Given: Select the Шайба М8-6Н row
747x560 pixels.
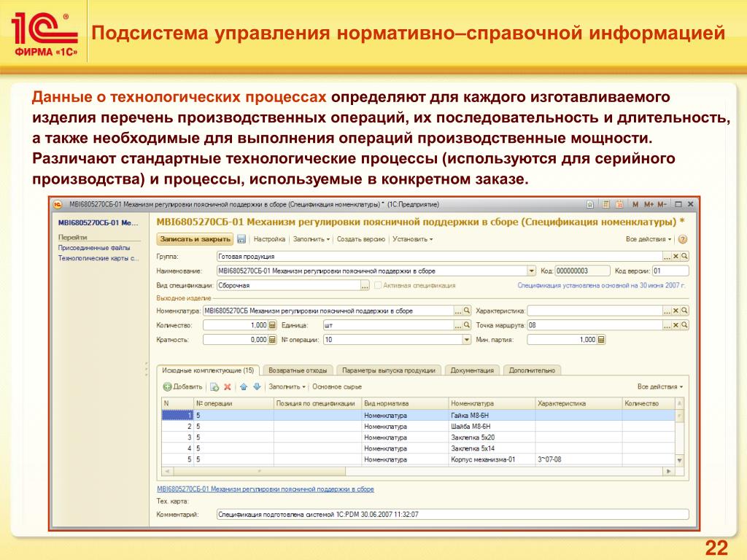Looking at the screenshot, I should point(418,427).
